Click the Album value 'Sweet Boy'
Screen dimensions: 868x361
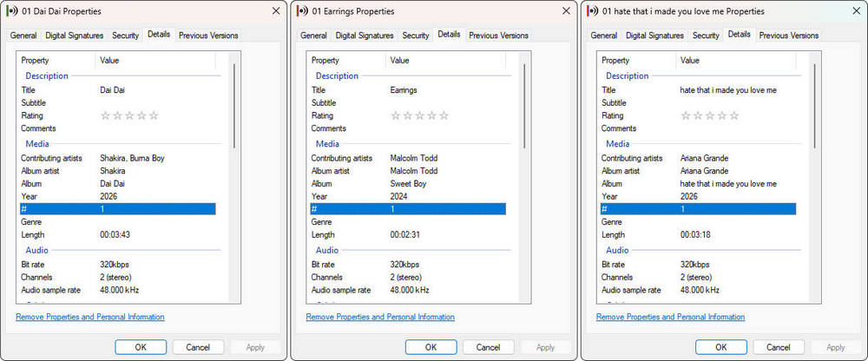[x=408, y=184]
